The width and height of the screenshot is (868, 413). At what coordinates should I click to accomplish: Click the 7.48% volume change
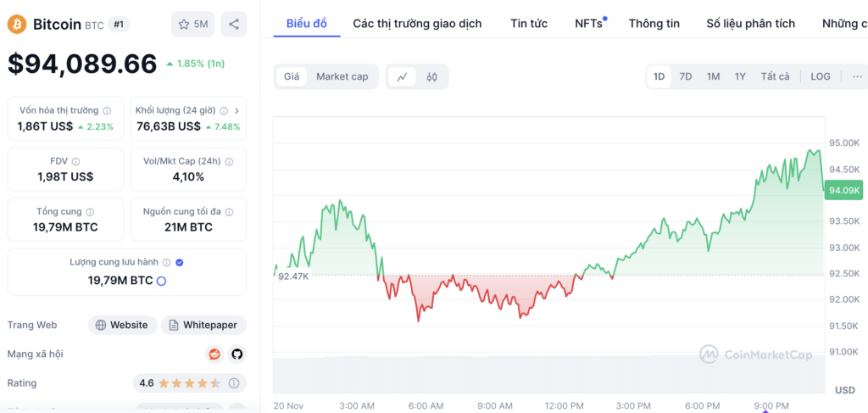click(223, 126)
